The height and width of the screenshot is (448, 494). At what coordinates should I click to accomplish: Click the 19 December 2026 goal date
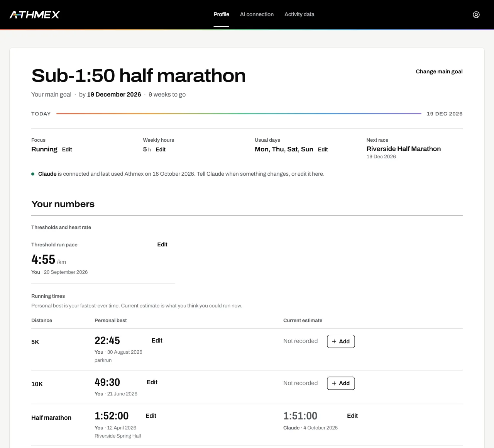pos(114,94)
